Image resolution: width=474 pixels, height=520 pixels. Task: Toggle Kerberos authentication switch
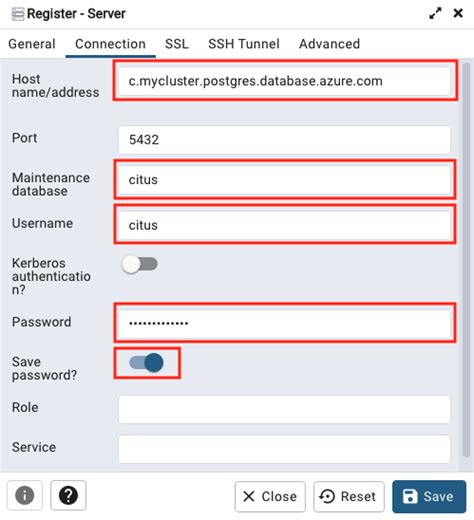pos(140,264)
